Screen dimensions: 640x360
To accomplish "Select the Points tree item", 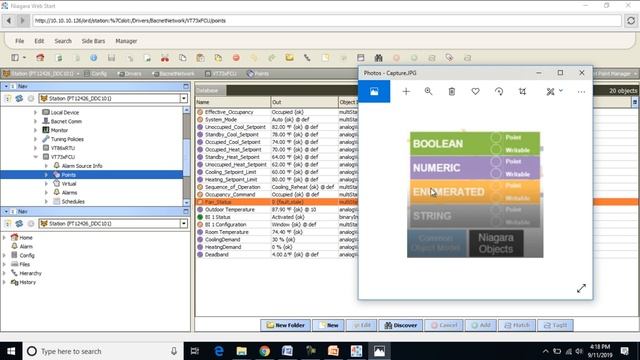I will coord(68,175).
